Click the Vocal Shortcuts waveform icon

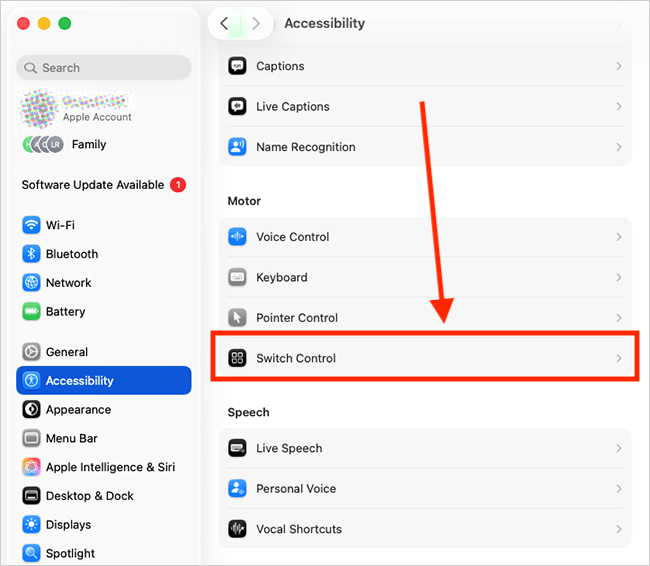[x=237, y=529]
